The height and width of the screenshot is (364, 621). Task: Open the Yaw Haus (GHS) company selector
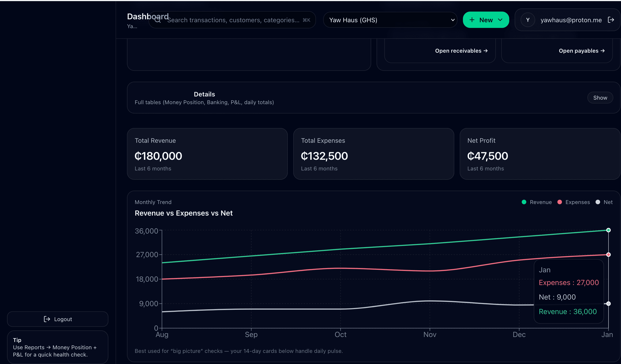click(390, 20)
